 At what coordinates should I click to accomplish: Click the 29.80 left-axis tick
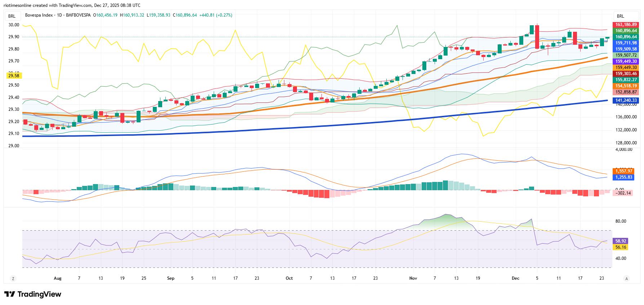pyautogui.click(x=14, y=49)
